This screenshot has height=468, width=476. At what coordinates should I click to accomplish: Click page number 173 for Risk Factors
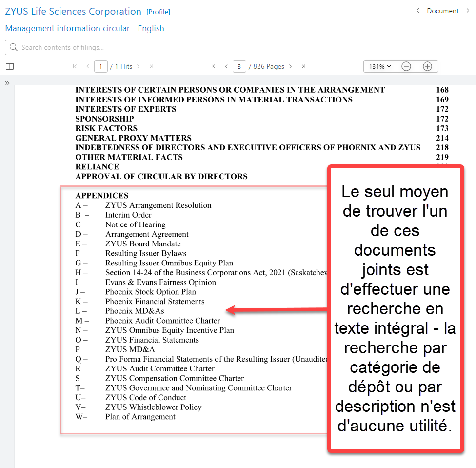[442, 128]
